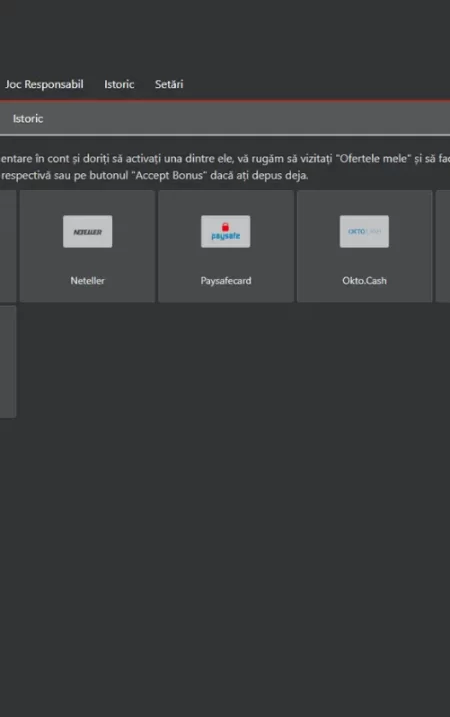
Task: Choose the Paysafecard text label
Action: point(226,281)
